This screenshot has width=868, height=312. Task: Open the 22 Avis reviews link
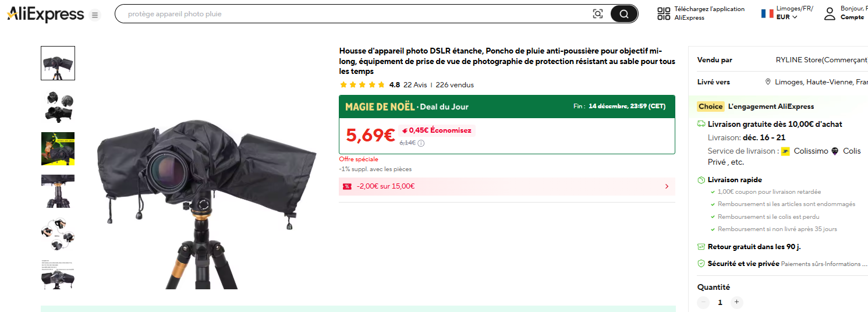click(415, 85)
